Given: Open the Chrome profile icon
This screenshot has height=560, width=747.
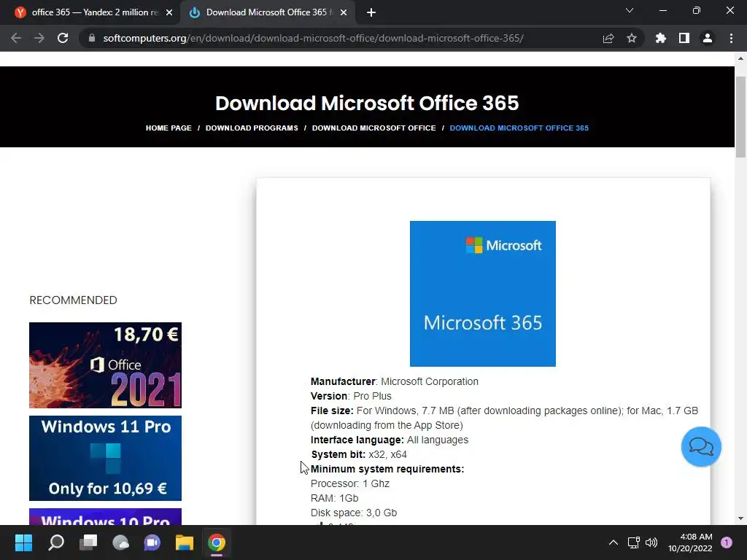Looking at the screenshot, I should click(708, 38).
